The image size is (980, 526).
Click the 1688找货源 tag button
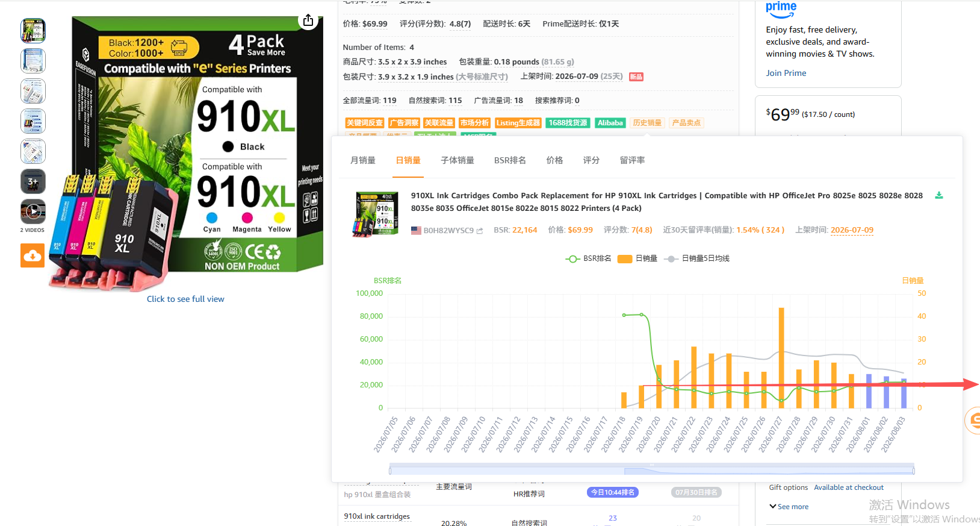pyautogui.click(x=568, y=123)
